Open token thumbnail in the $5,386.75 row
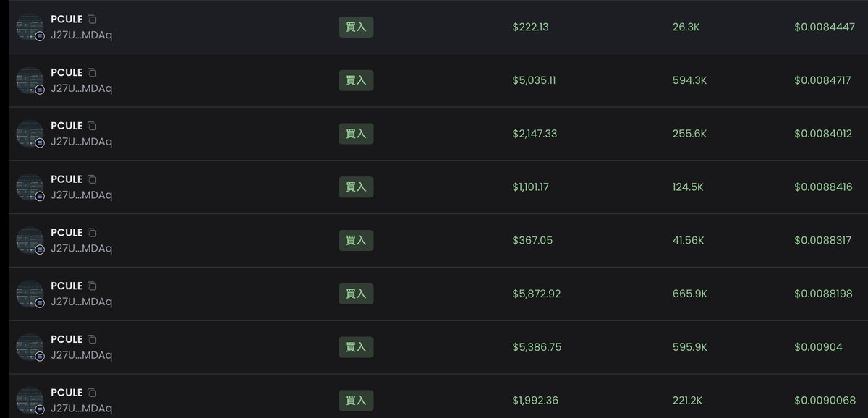Image resolution: width=868 pixels, height=418 pixels. point(30,347)
